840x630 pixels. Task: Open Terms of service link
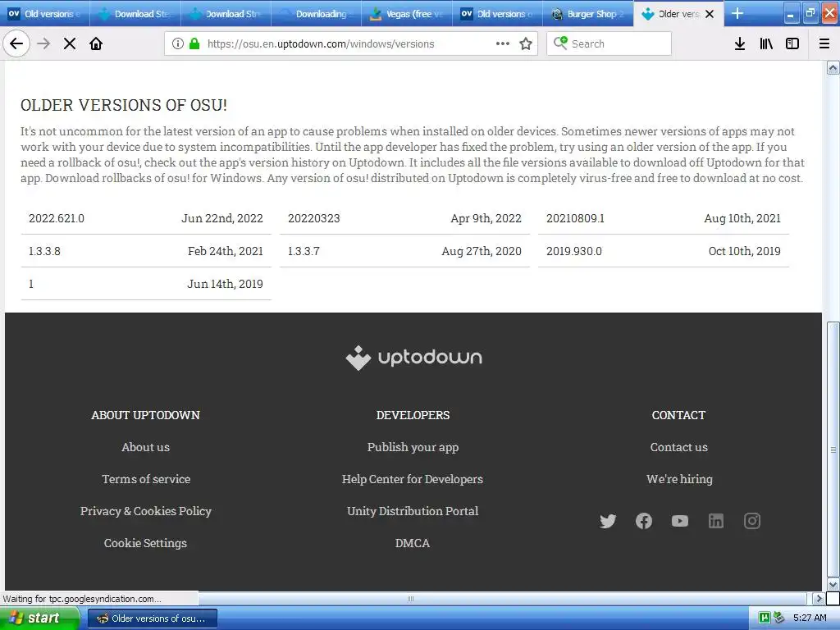(x=146, y=479)
